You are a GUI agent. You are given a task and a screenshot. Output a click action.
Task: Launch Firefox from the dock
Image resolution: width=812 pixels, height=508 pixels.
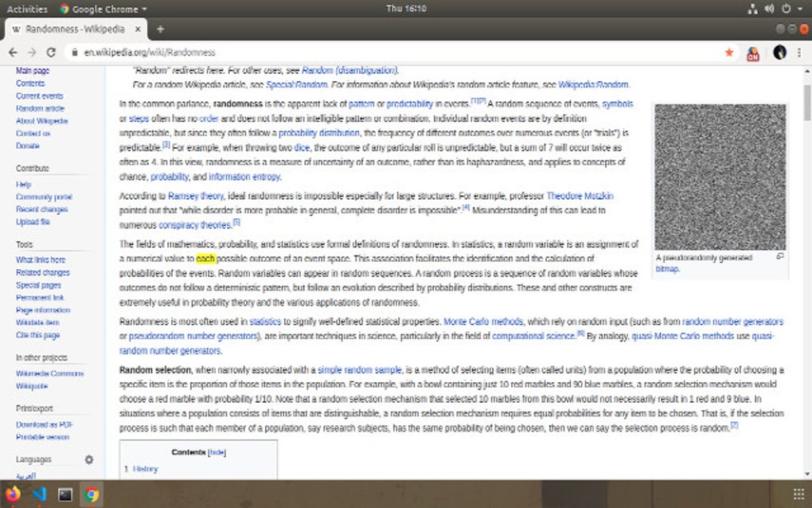[x=13, y=494]
